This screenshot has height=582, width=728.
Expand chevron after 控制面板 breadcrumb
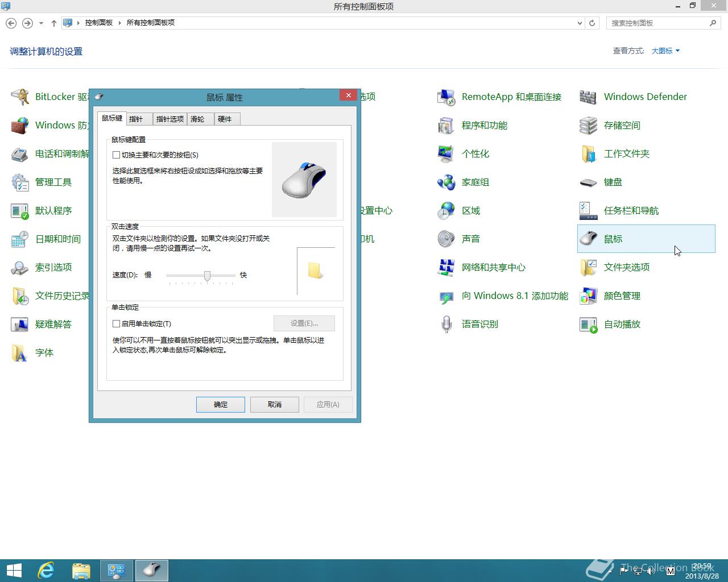point(120,23)
